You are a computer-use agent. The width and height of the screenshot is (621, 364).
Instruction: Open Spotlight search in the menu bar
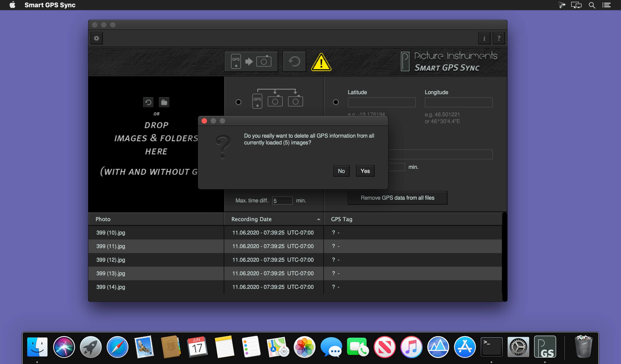[592, 5]
